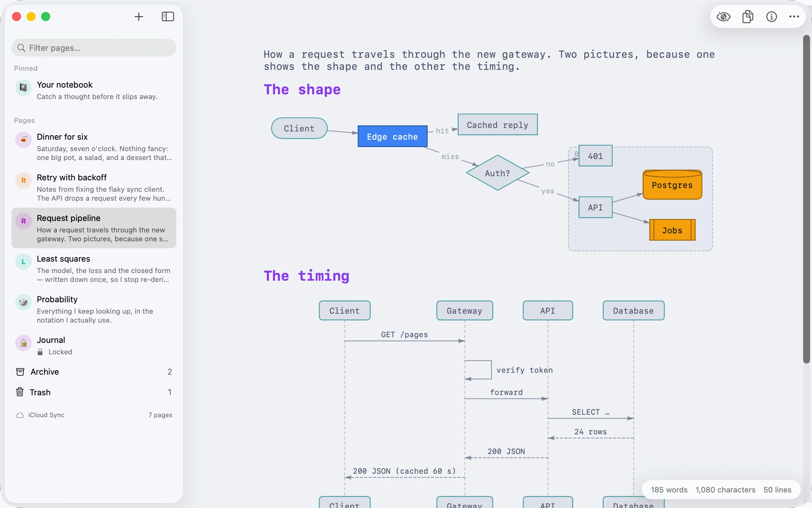The width and height of the screenshot is (812, 508).
Task: Click the Auth? diamond decision node
Action: point(498,173)
